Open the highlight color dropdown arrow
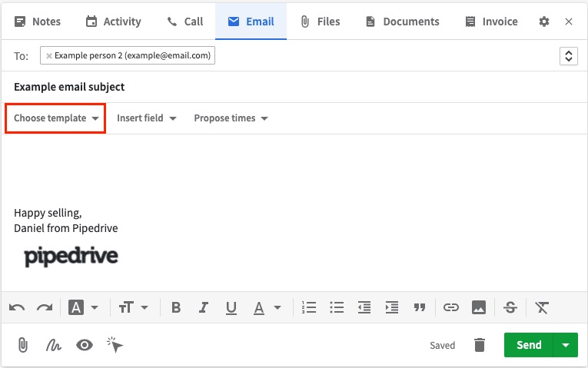588x368 pixels. coord(95,307)
